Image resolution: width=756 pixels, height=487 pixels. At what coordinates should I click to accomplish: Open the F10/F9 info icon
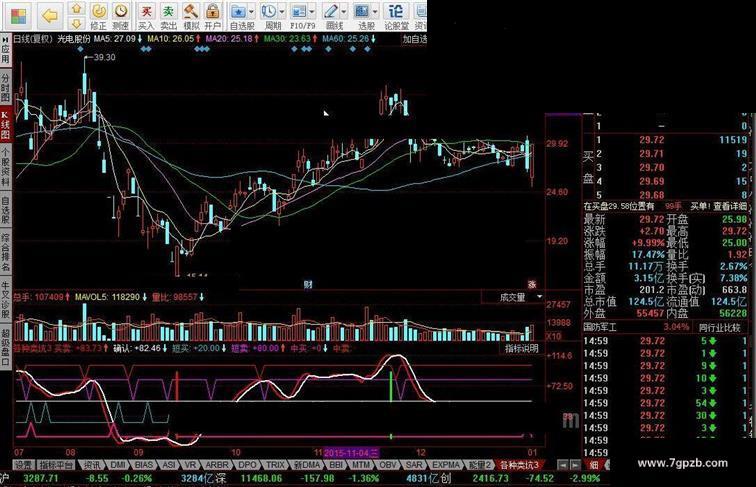(299, 11)
